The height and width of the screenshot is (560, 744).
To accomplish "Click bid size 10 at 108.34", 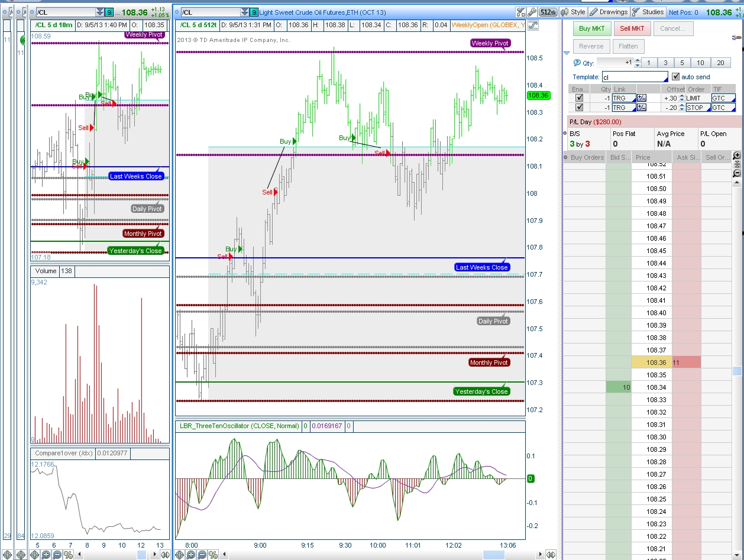I will click(619, 387).
